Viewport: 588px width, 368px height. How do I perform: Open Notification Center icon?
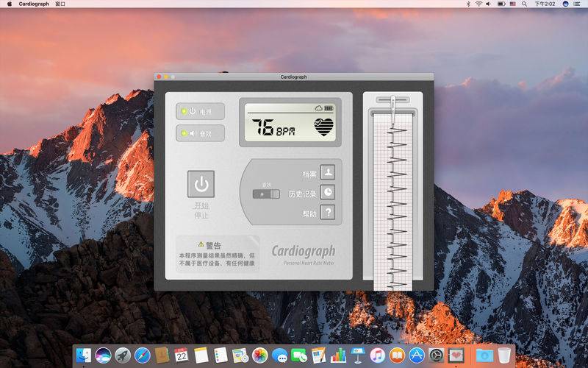click(x=577, y=4)
